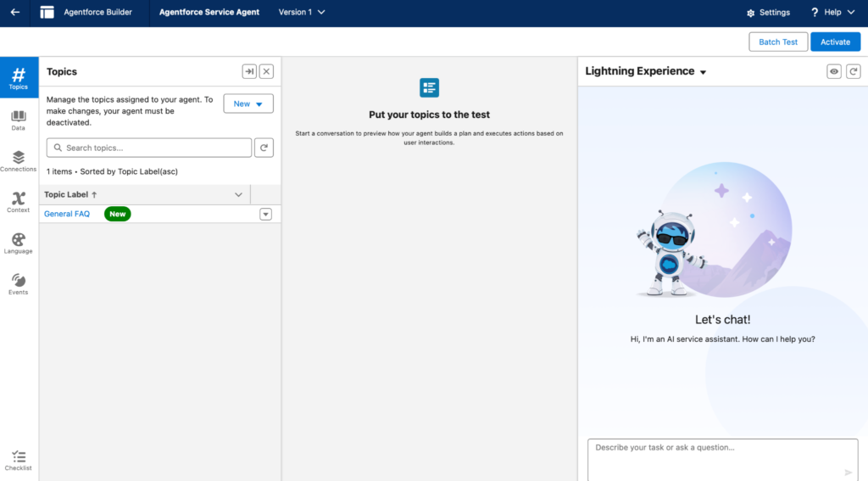Reset the conversation preview

[852, 72]
